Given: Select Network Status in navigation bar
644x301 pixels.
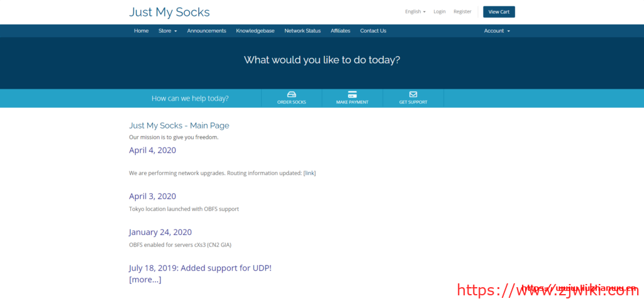Looking at the screenshot, I should [303, 31].
